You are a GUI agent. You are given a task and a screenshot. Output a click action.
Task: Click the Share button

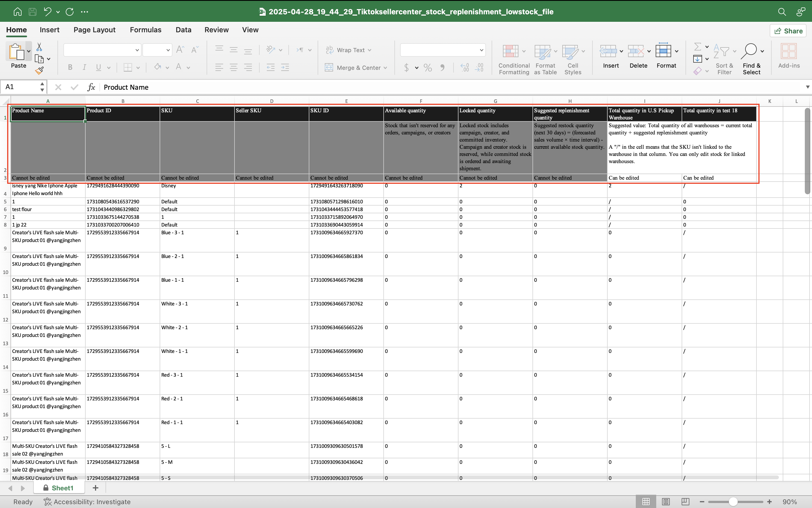tap(788, 31)
